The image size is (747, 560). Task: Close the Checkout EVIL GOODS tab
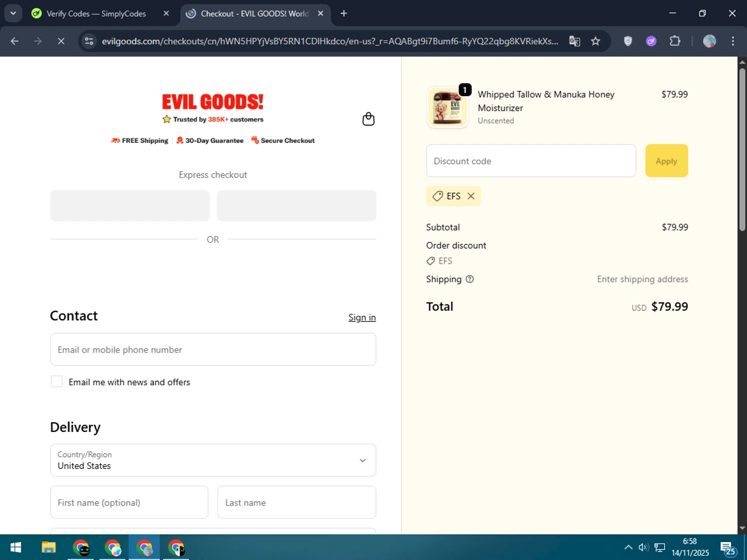coord(321,13)
